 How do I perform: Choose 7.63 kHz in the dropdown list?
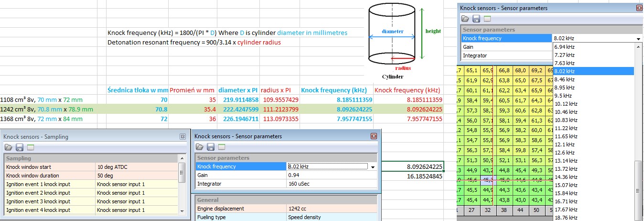pyautogui.click(x=564, y=63)
